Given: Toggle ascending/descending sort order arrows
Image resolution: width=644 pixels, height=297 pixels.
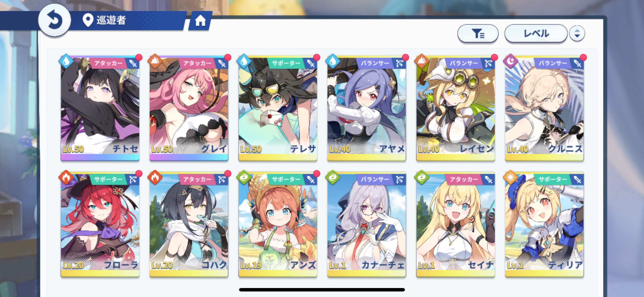Looking at the screenshot, I should (577, 33).
